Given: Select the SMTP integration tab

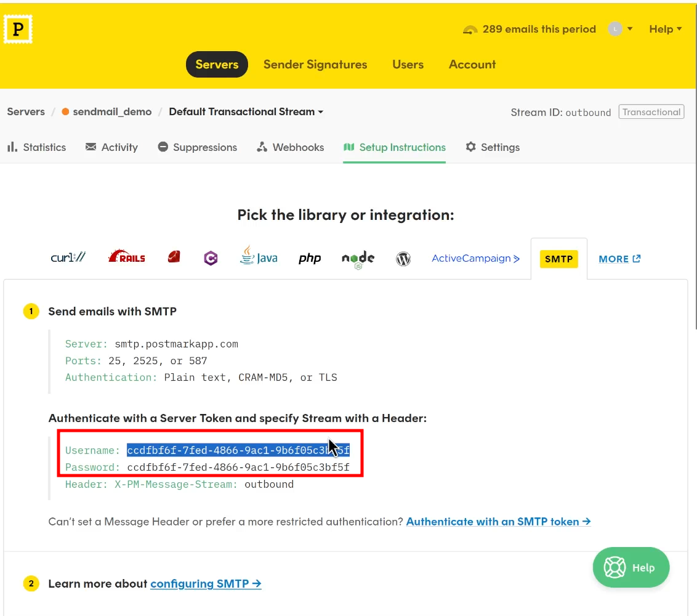Looking at the screenshot, I should coord(558,259).
